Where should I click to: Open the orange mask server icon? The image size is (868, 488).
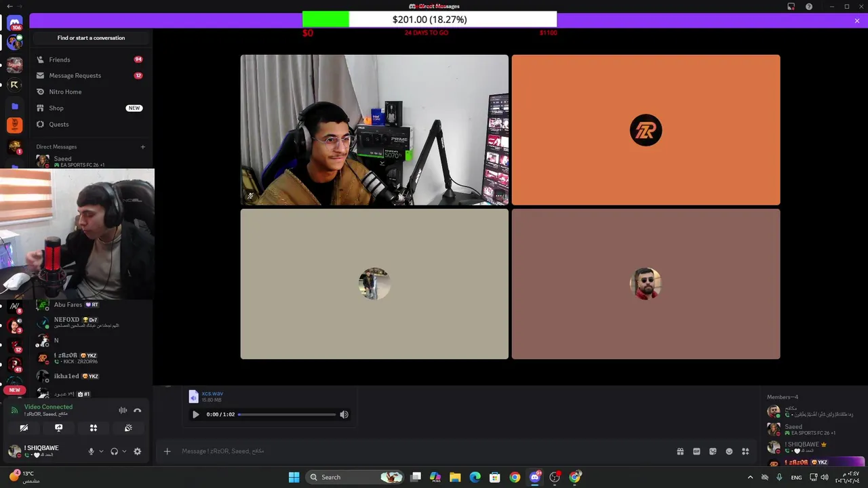tap(14, 125)
